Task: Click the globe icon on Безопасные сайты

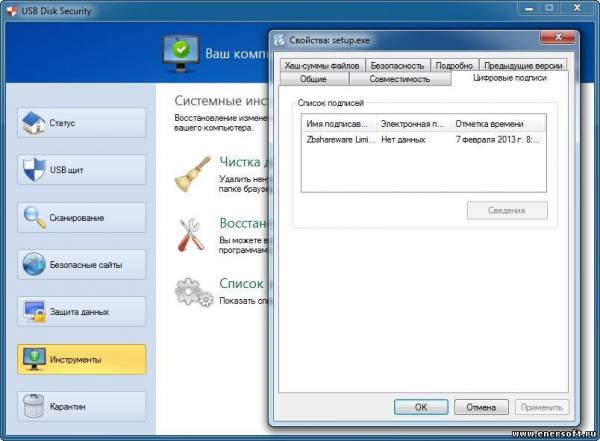Action: 34,264
